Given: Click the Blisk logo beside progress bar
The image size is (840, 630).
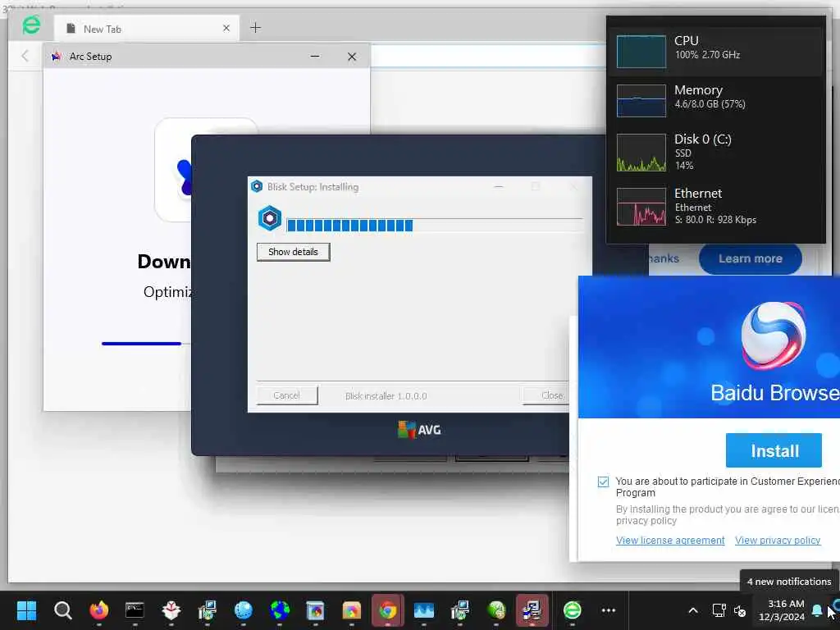Looking at the screenshot, I should [x=269, y=218].
